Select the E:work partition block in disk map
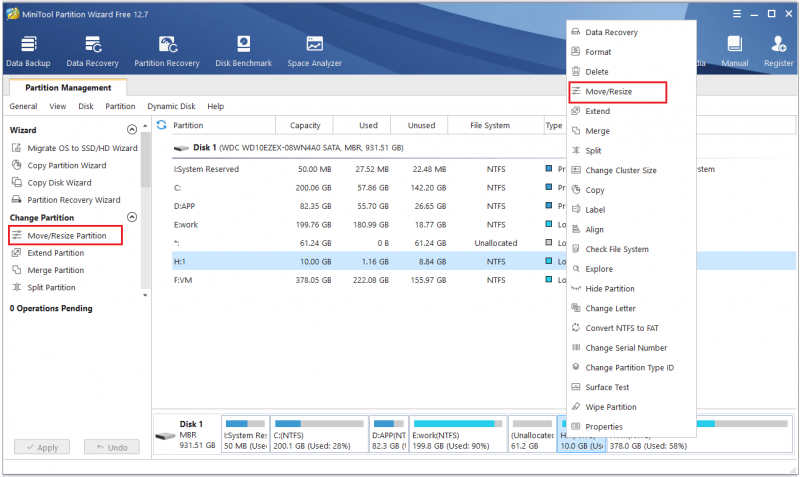Viewport: 800px width, 477px height. pos(458,434)
